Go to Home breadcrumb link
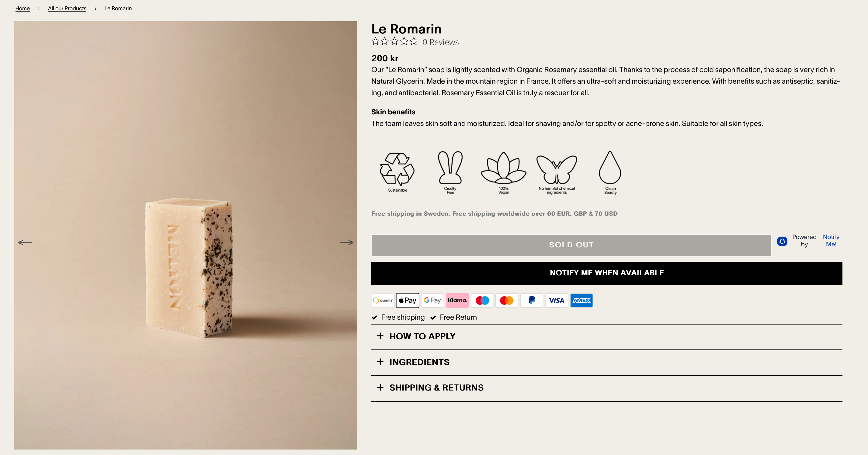868x455 pixels. (23, 9)
